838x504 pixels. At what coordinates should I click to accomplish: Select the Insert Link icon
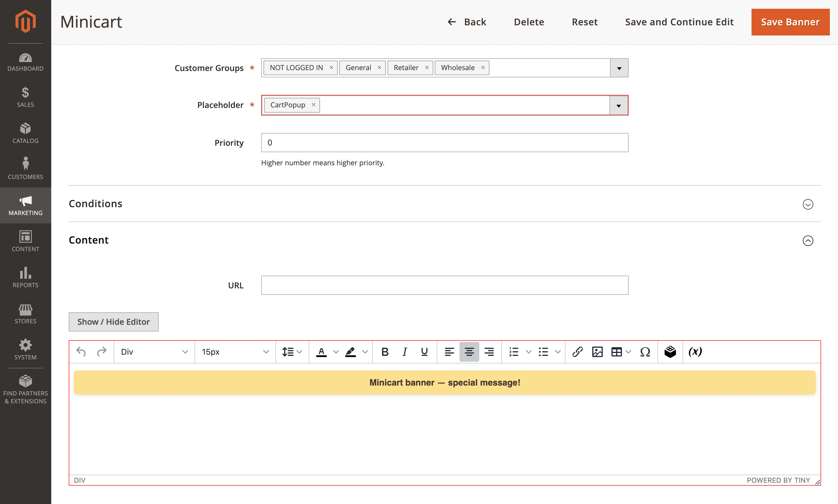point(578,352)
